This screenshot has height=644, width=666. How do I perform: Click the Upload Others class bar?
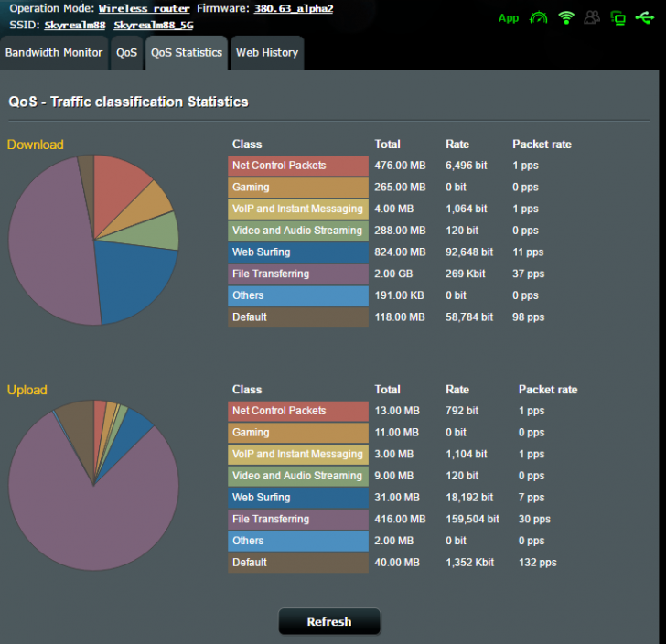pos(298,541)
